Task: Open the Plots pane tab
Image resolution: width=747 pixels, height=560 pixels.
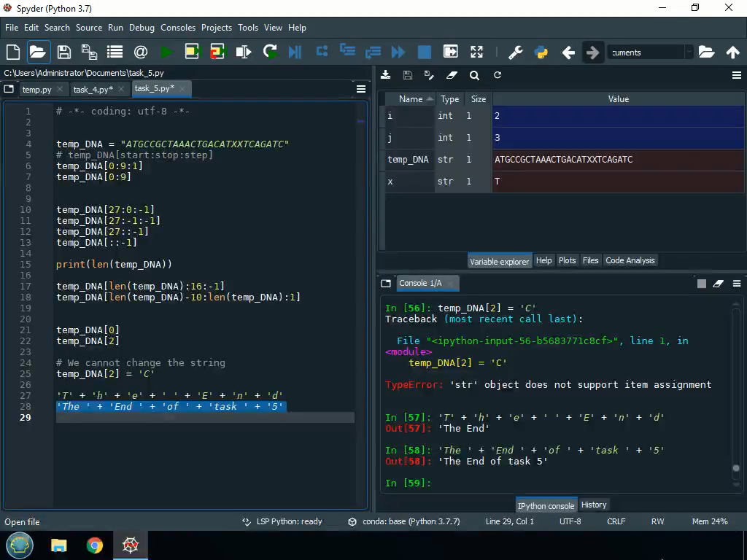Action: pyautogui.click(x=567, y=260)
